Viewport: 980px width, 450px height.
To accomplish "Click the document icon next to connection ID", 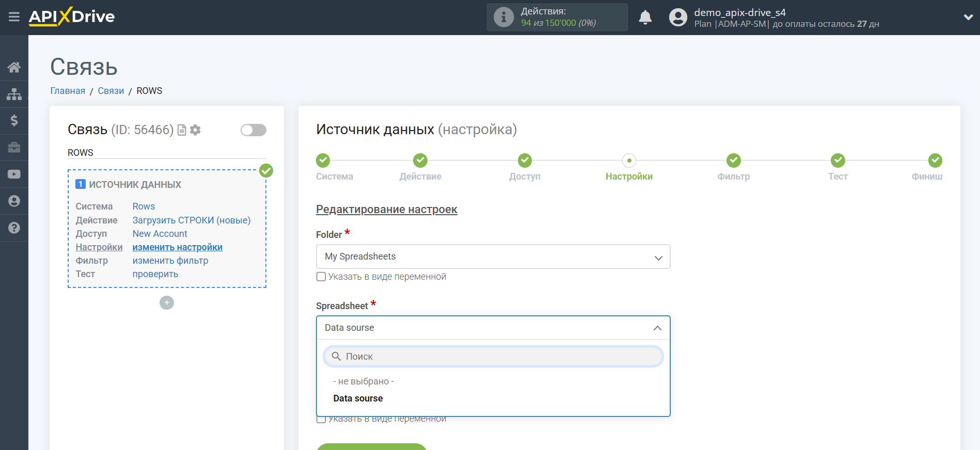I will pos(182,130).
